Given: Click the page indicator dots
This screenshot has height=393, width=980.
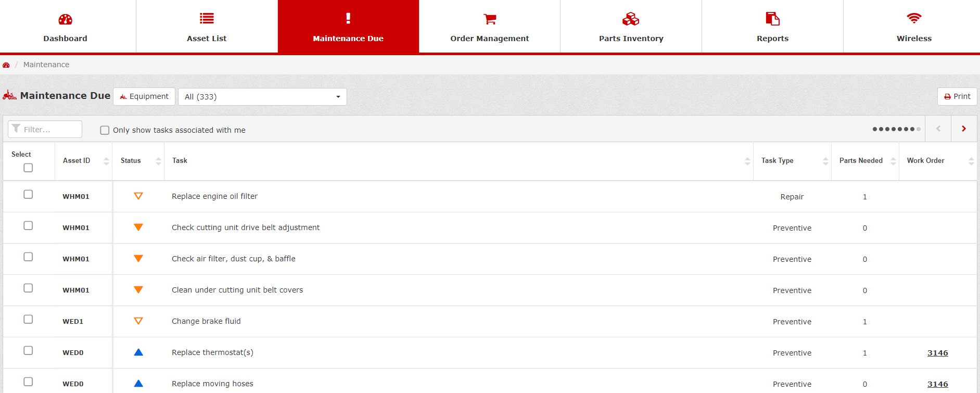Looking at the screenshot, I should click(x=896, y=129).
